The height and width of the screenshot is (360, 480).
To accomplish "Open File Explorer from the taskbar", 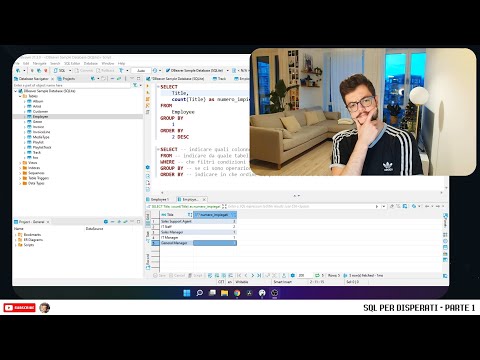I will coord(224,293).
